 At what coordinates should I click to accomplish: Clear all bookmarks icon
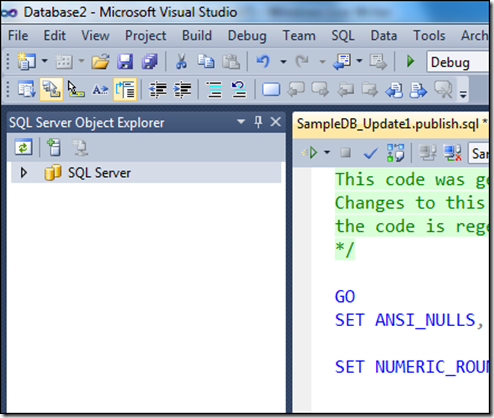443,90
